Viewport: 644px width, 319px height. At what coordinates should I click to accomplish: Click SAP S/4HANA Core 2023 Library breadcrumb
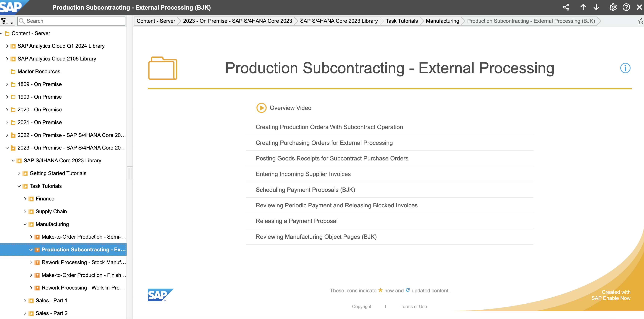pyautogui.click(x=339, y=21)
